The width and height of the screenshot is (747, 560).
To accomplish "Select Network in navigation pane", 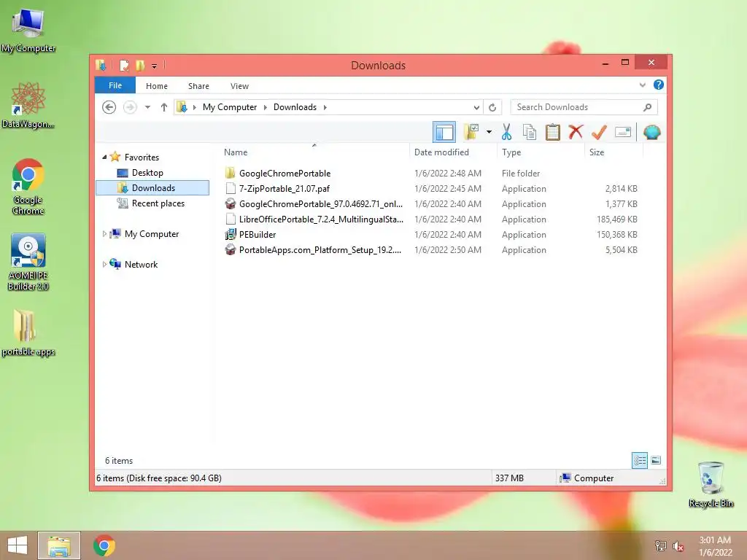I will (x=141, y=264).
